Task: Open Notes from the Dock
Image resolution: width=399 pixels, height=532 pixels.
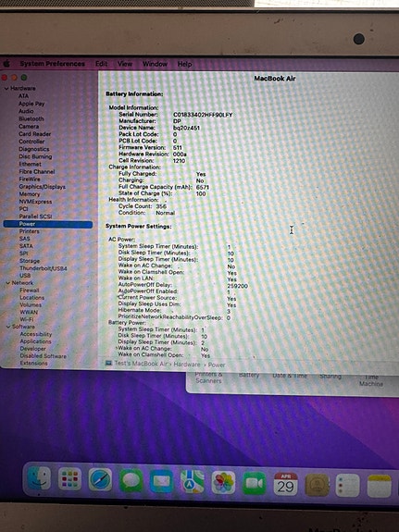Action: click(x=380, y=486)
